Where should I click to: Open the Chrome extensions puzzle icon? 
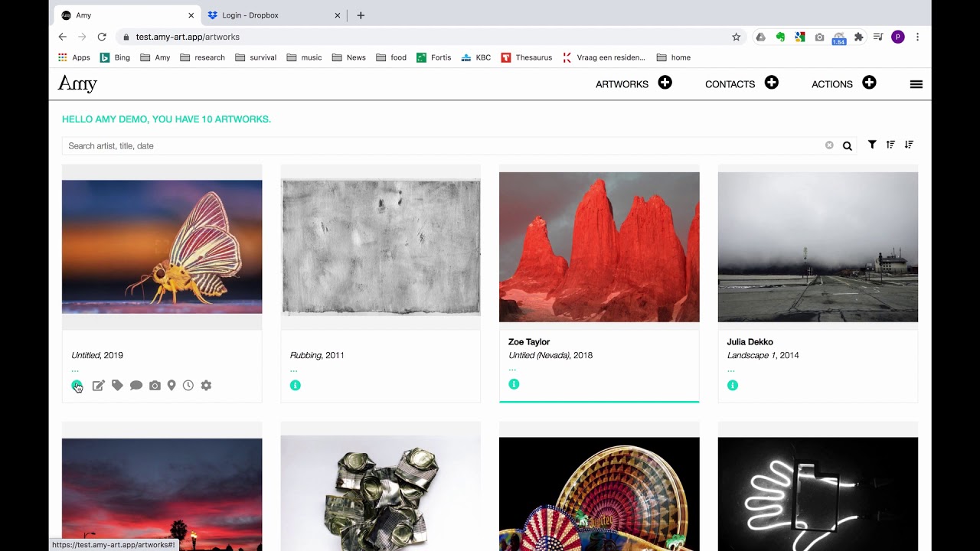click(x=859, y=37)
